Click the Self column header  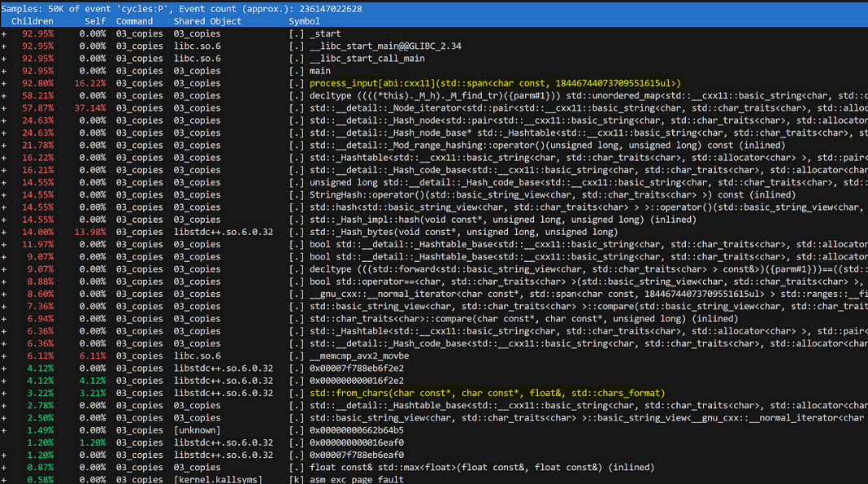click(x=95, y=21)
